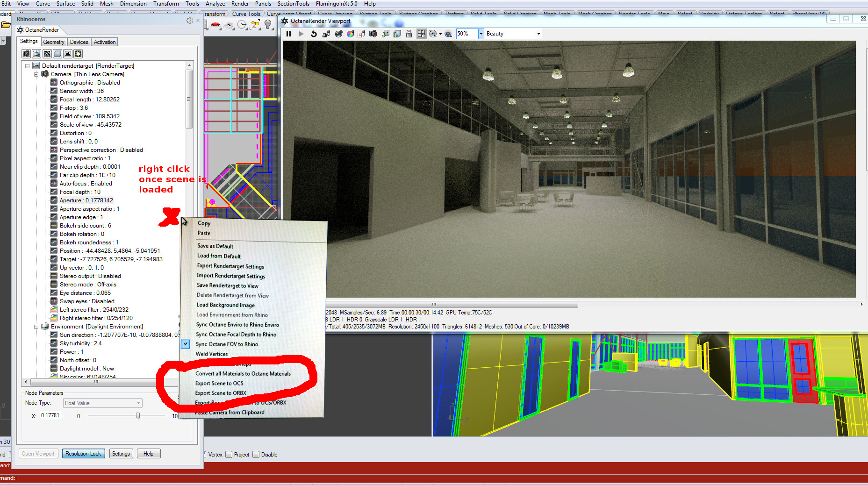Click the settings tree vertical scrollbar thumb
Viewport: 868px width, 485px height.
[189, 99]
